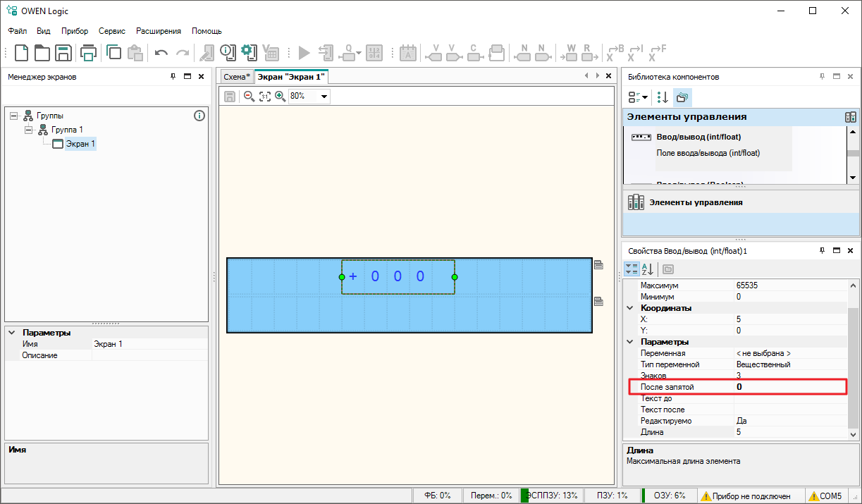The width and height of the screenshot is (862, 504).
Task: Toggle categorized properties view
Action: tap(632, 269)
